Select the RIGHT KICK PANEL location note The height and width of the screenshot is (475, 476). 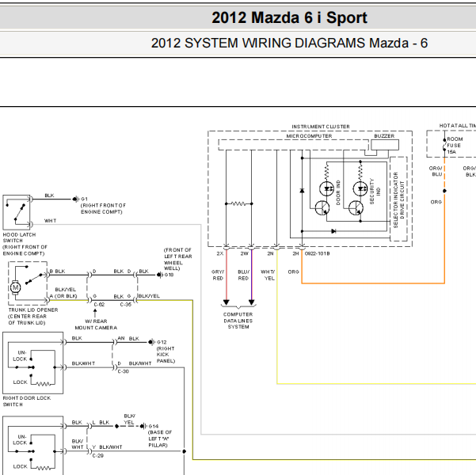[166, 355]
